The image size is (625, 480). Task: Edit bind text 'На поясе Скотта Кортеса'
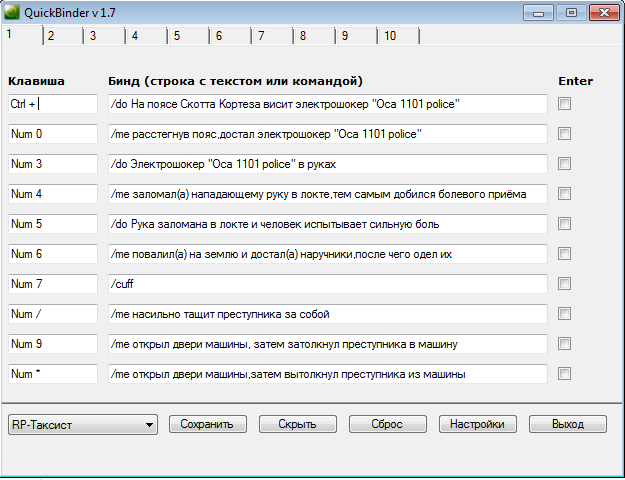[x=328, y=104]
